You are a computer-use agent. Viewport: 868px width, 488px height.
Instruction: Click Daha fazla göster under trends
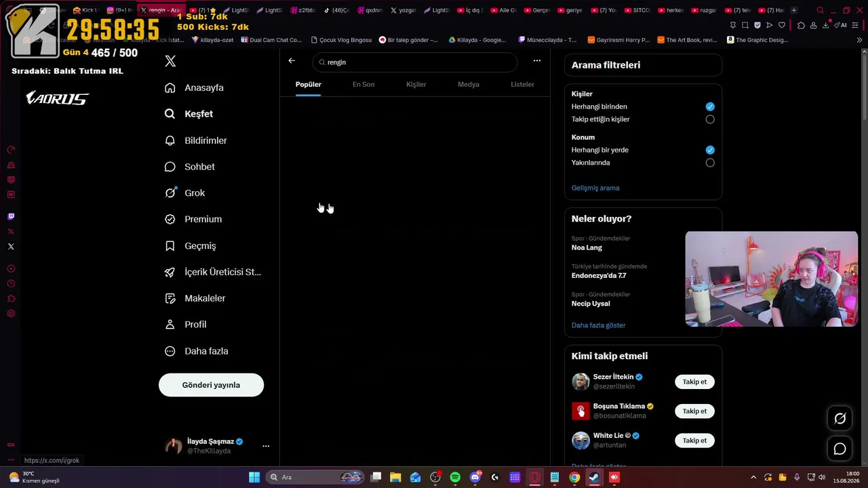click(598, 325)
